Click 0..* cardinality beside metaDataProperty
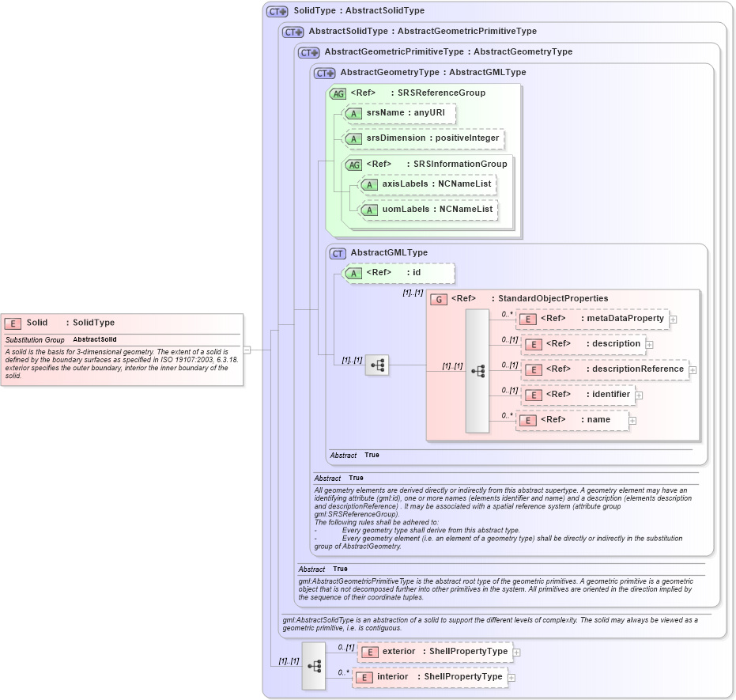 [x=507, y=314]
